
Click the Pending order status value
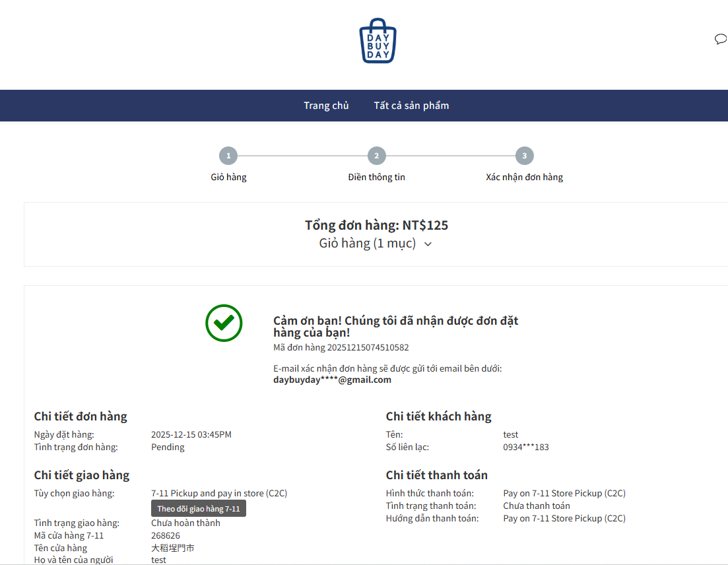tap(168, 447)
